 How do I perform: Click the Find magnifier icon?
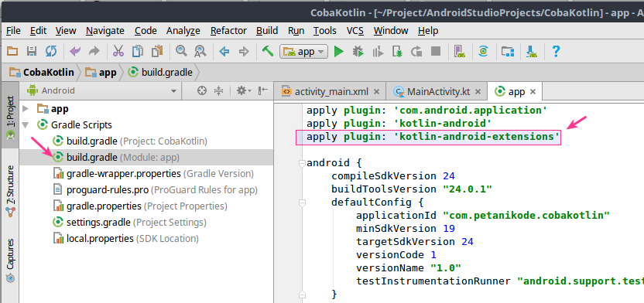pos(180,51)
